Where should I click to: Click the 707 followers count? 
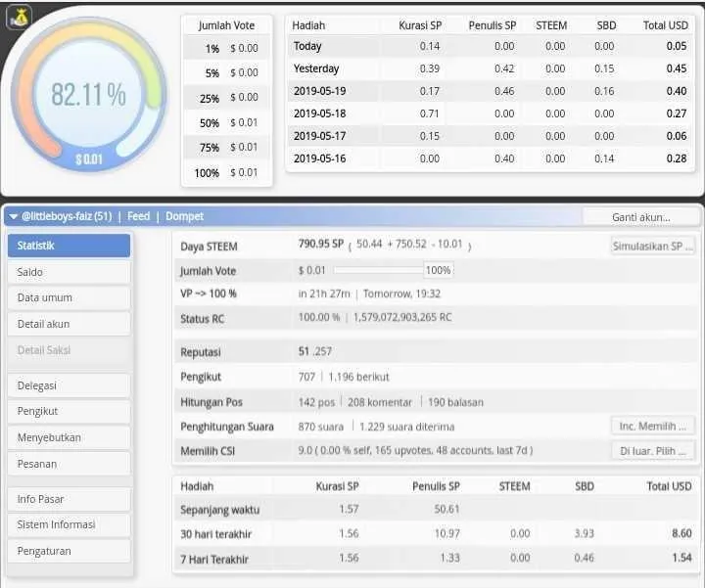(x=306, y=377)
